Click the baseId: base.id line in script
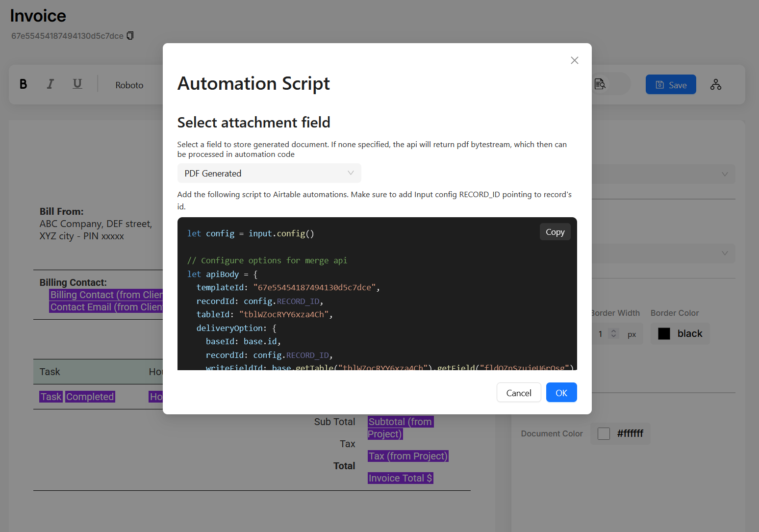Viewport: 759px width, 532px height. click(x=243, y=341)
